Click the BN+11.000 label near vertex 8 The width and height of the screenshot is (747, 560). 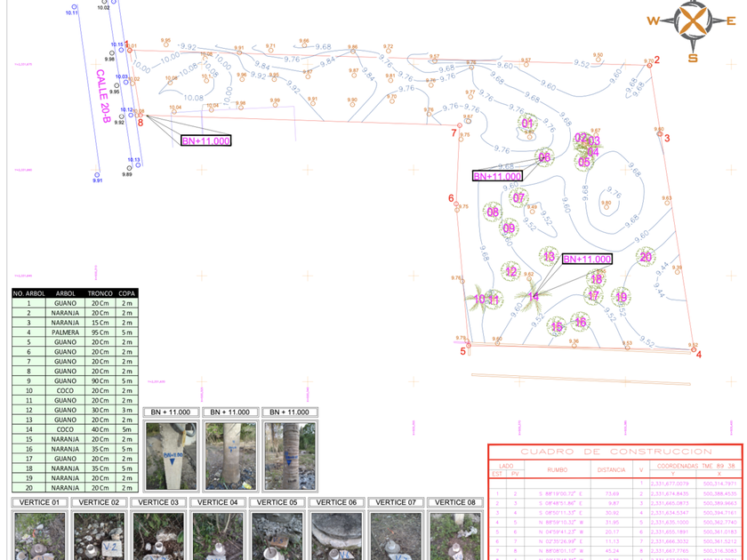pyautogui.click(x=205, y=140)
